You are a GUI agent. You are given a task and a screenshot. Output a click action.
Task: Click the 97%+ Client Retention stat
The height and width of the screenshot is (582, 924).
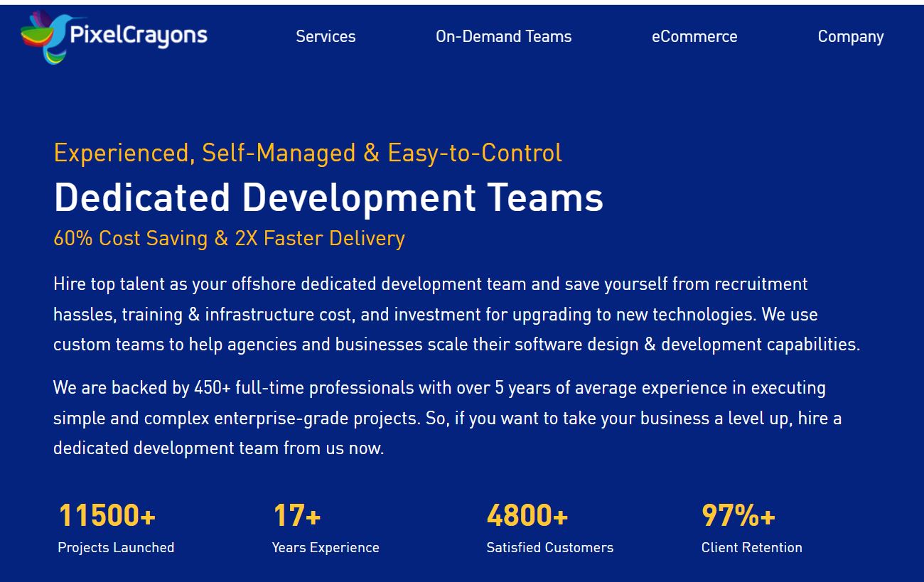tap(739, 515)
